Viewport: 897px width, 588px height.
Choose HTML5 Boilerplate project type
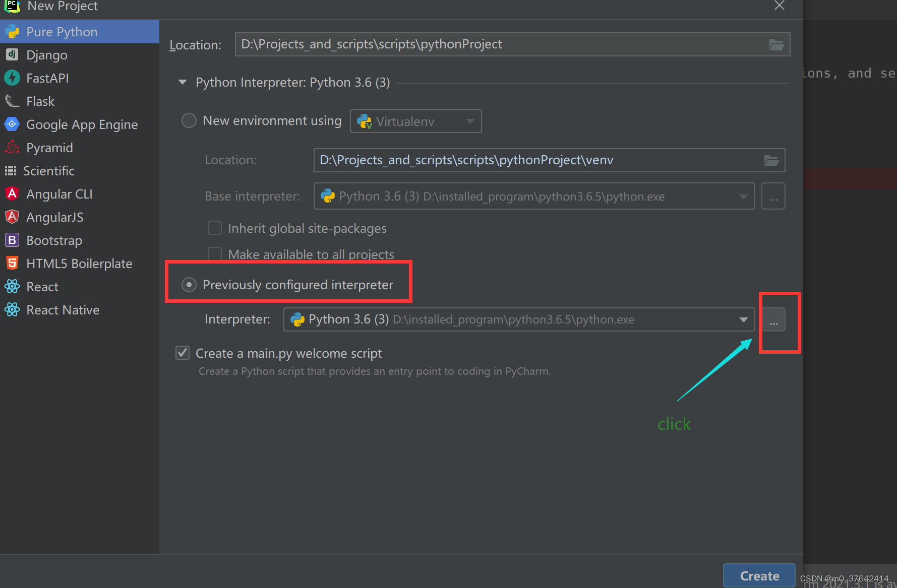[x=80, y=264]
